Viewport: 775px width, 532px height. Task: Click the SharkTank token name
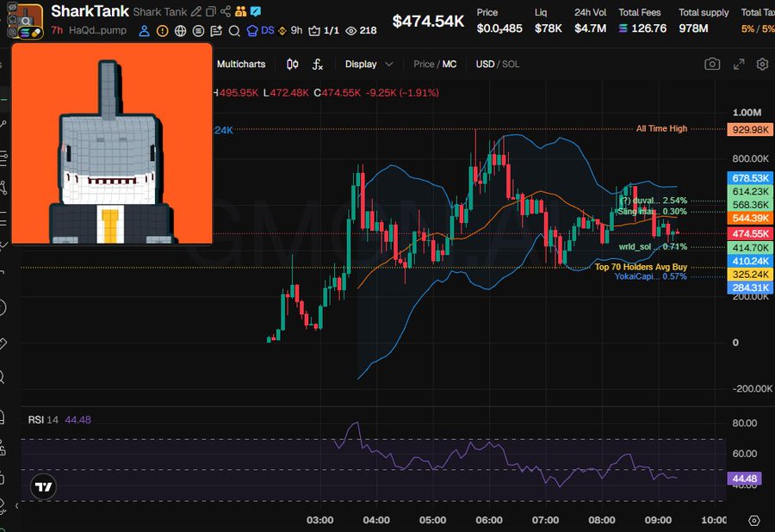(90, 11)
